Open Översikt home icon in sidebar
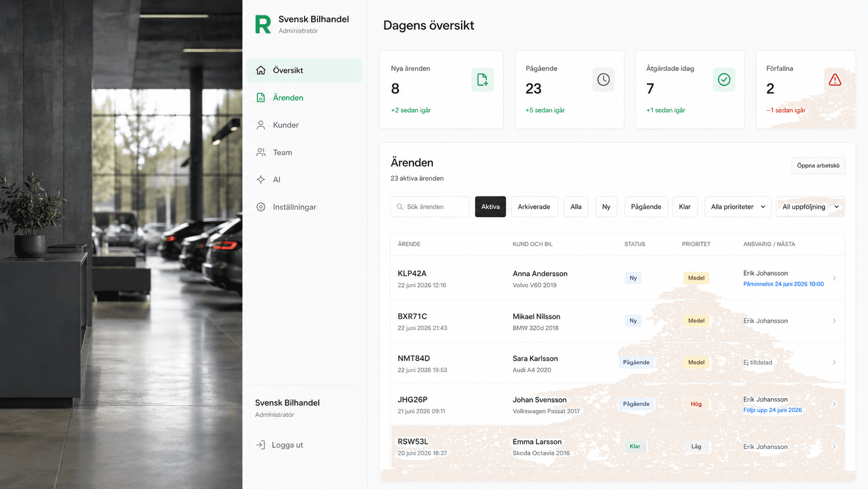The image size is (868, 489). [x=261, y=70]
